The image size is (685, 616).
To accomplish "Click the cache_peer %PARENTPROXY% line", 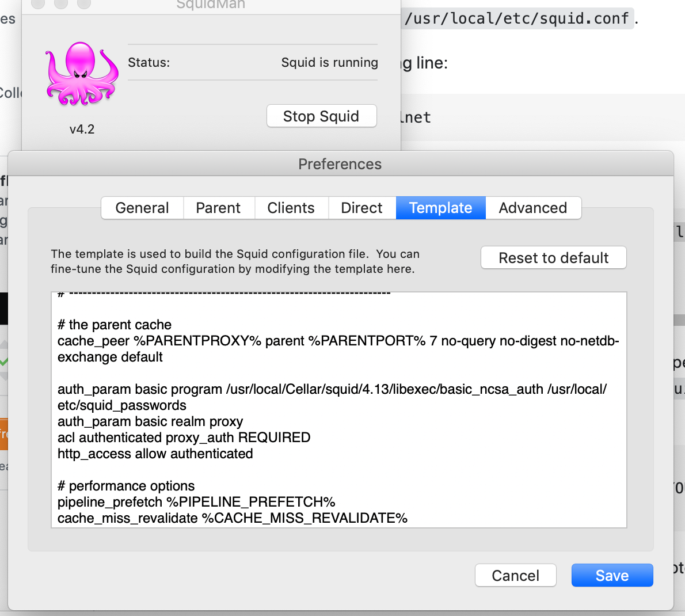I will [x=338, y=349].
